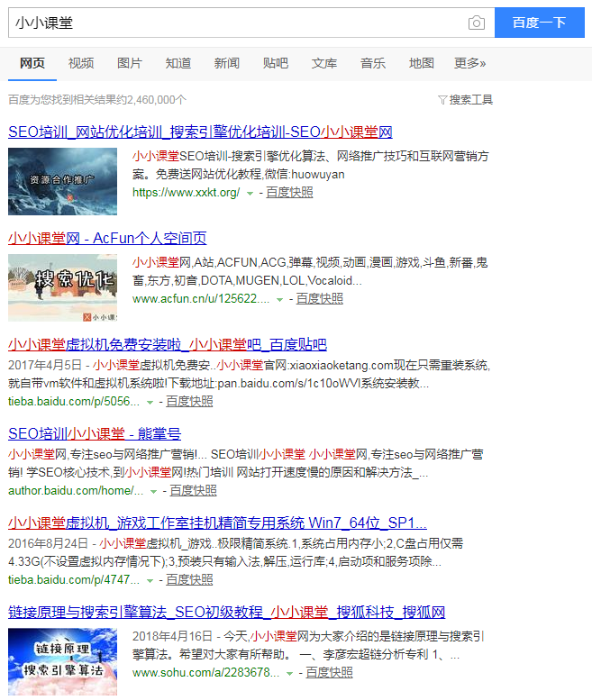Image resolution: width=592 pixels, height=700 pixels.
Task: Switch to the 视频 tab
Action: (81, 63)
